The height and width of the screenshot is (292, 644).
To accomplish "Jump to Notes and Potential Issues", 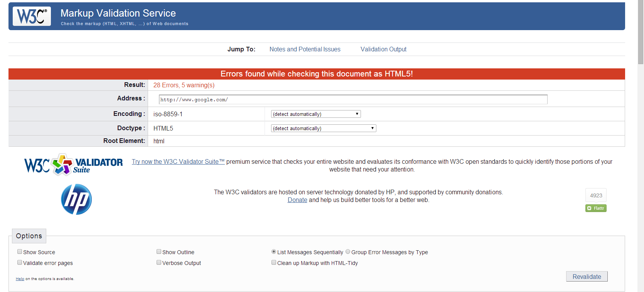I will [x=305, y=49].
